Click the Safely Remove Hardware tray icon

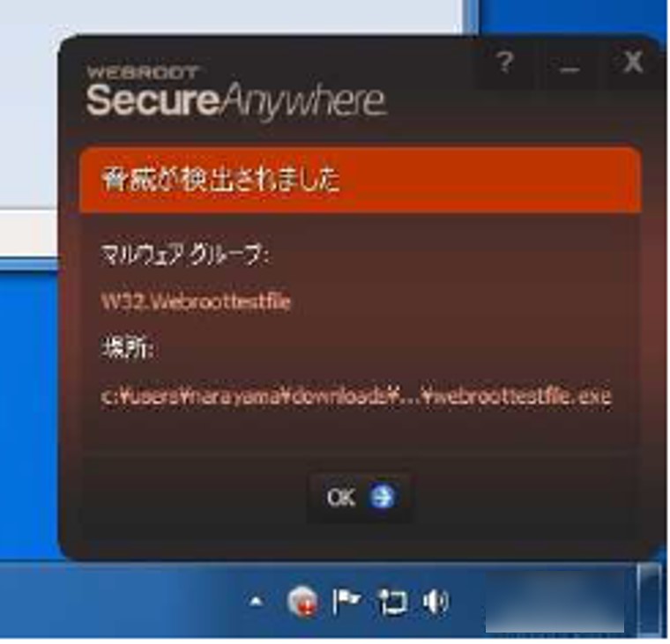point(392,602)
